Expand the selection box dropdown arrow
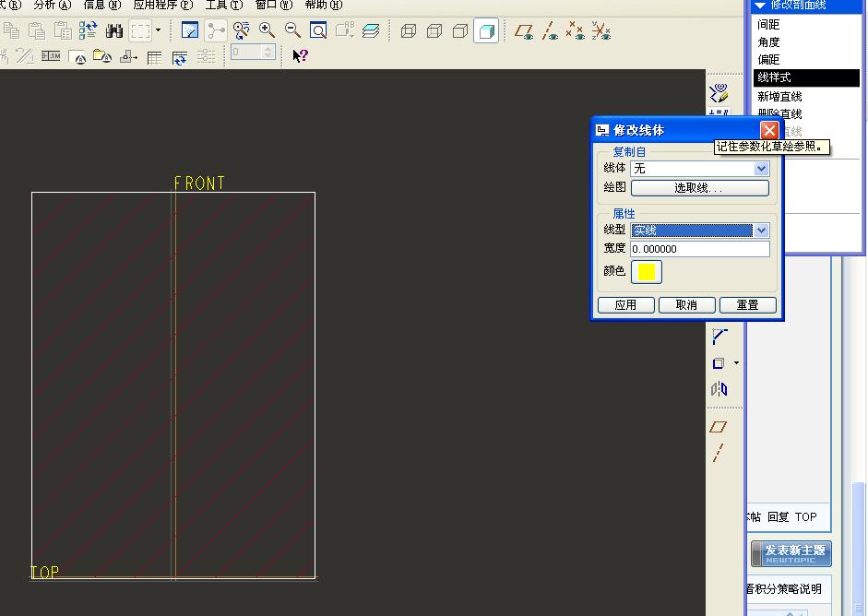Viewport: 868px width, 616px height. [159, 30]
